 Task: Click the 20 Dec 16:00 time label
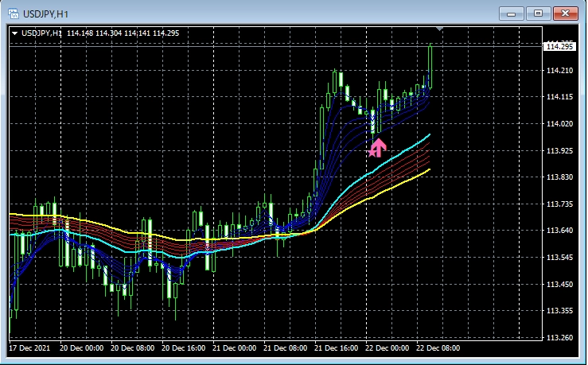183,348
